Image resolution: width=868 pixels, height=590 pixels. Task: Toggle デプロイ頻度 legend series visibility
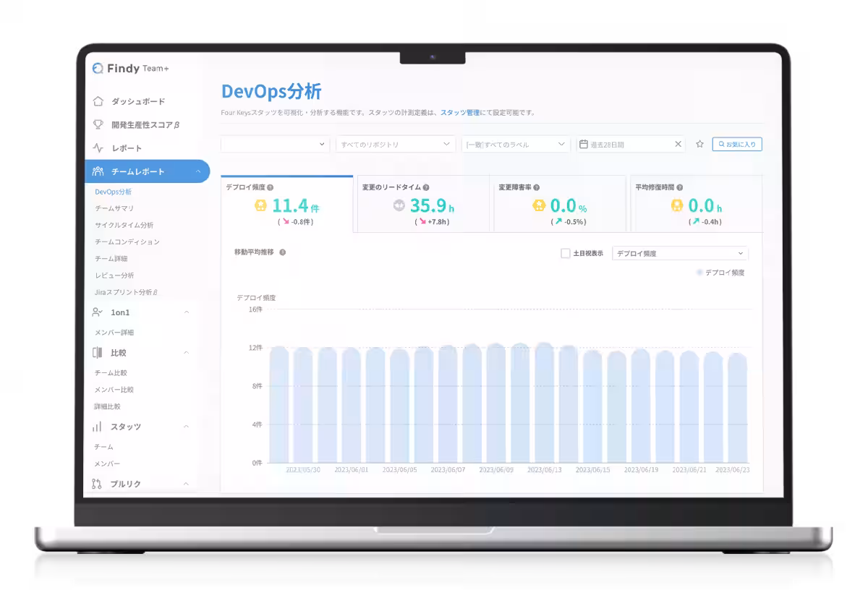[x=720, y=273]
